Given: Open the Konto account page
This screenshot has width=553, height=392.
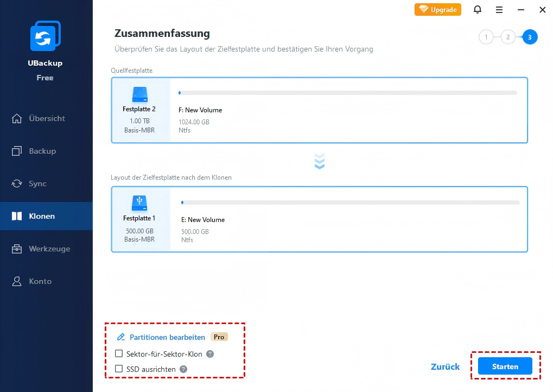Looking at the screenshot, I should pyautogui.click(x=40, y=281).
